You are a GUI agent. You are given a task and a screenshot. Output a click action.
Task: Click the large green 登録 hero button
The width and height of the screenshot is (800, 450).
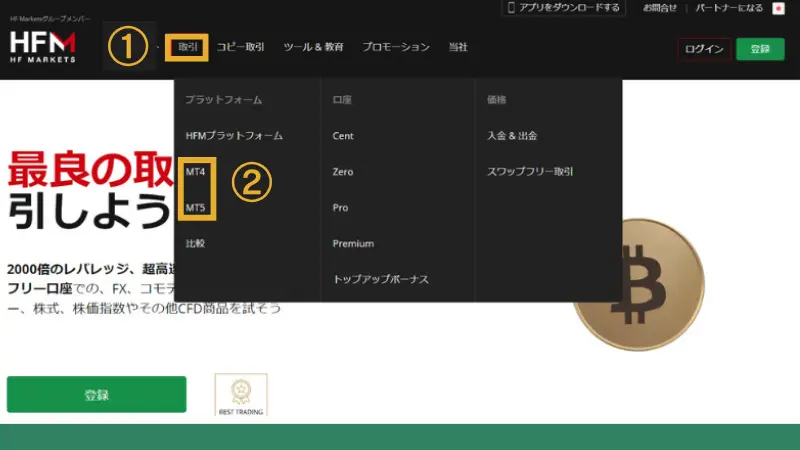pyautogui.click(x=96, y=394)
